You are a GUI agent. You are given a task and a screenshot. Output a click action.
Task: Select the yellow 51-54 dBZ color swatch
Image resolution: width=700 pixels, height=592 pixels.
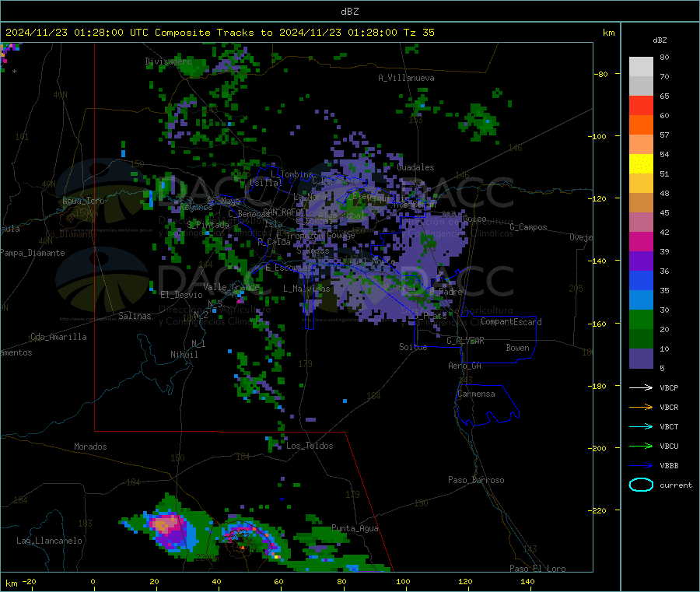point(641,164)
